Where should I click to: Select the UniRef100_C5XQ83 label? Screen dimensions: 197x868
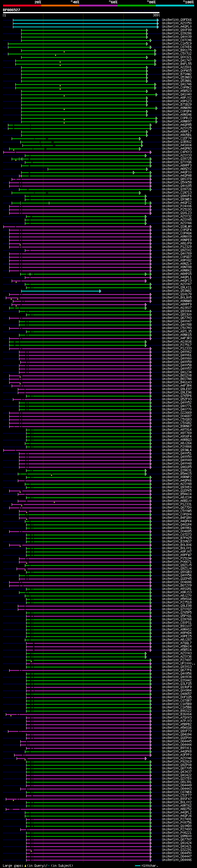coord(176,420)
